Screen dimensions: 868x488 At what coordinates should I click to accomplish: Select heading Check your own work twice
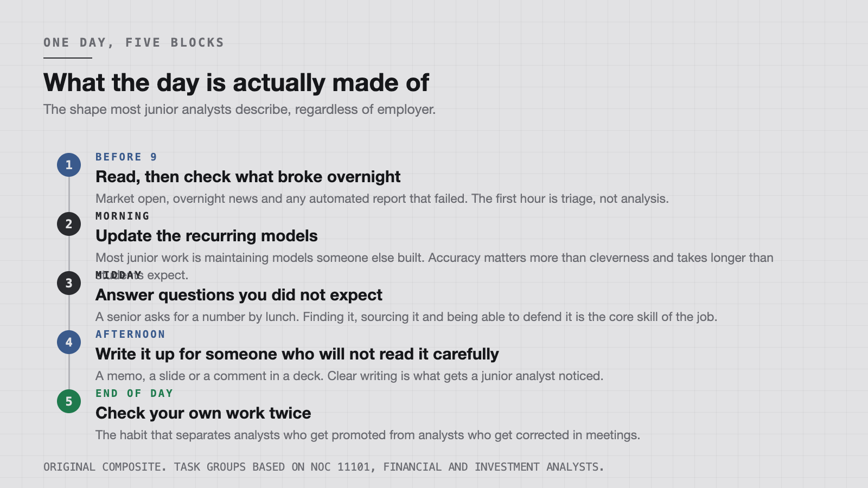pos(203,413)
